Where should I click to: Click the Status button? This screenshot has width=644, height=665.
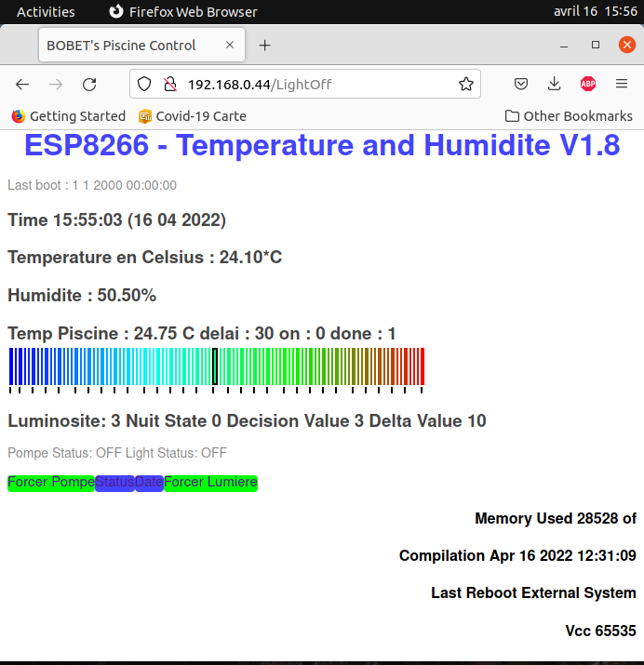114,483
